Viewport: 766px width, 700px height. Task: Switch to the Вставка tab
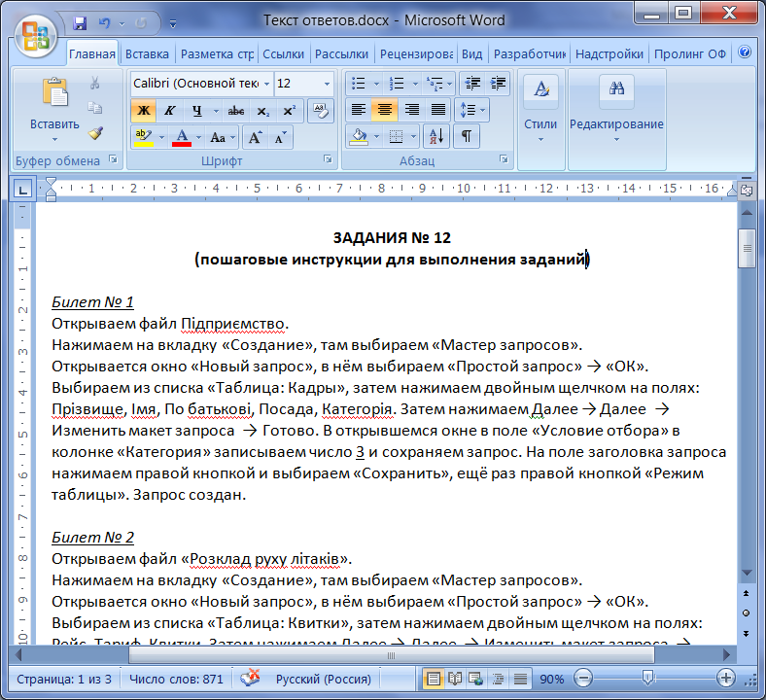(x=147, y=53)
